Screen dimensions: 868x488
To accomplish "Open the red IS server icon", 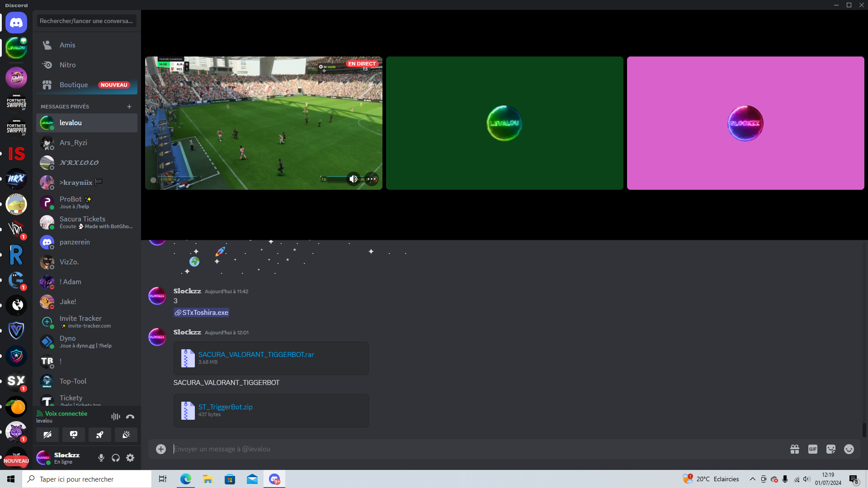I will (x=16, y=154).
